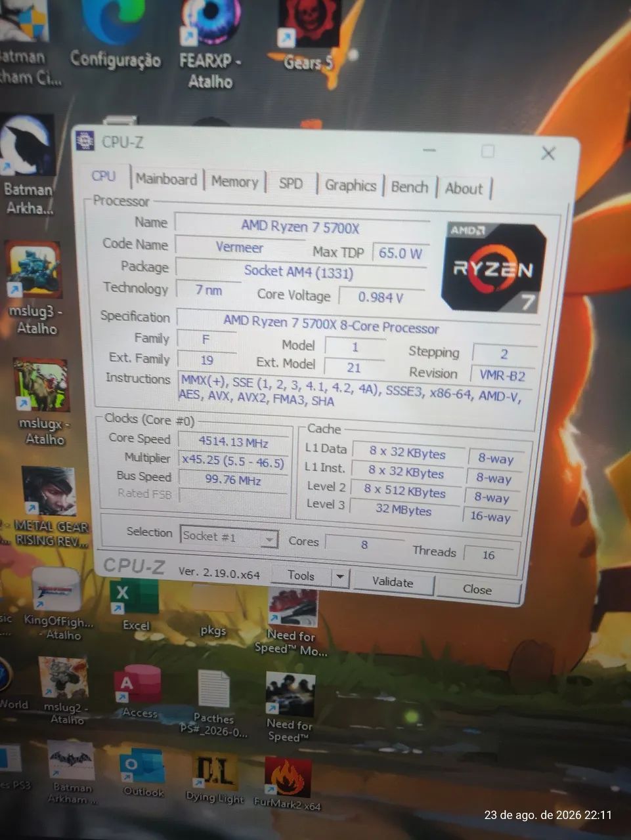Open the Bench tab

point(409,187)
